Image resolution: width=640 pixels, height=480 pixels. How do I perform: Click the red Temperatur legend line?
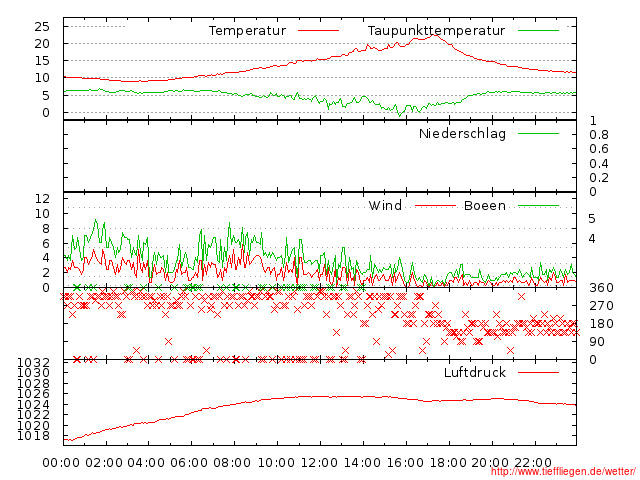click(x=318, y=31)
